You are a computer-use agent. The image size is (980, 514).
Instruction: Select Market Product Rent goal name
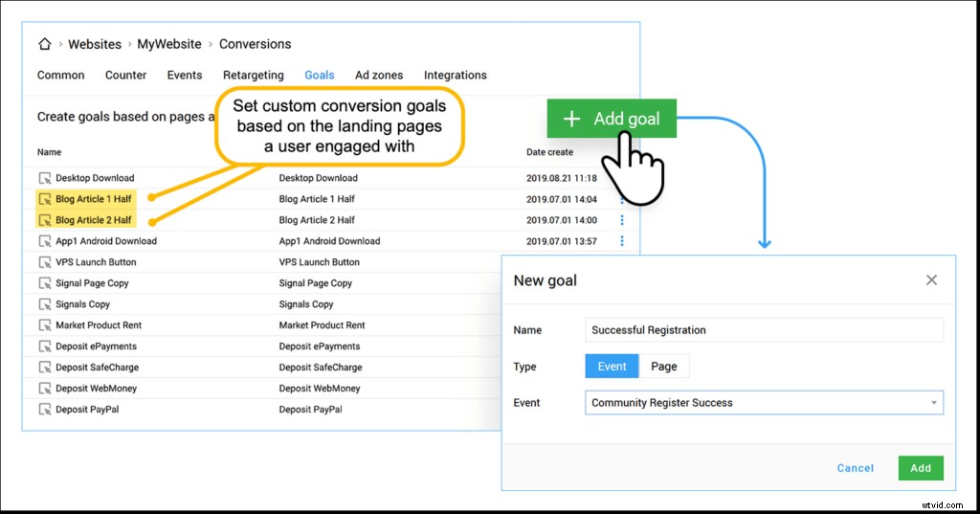(99, 325)
